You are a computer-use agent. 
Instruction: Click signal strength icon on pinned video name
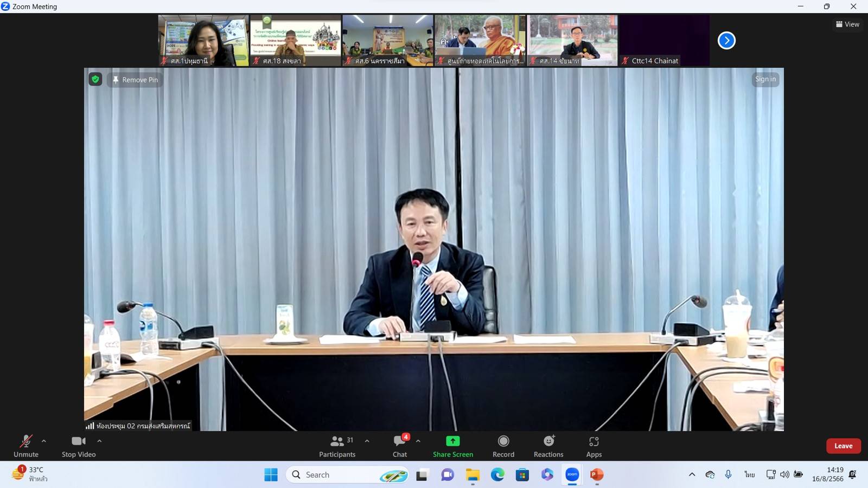[x=90, y=426]
